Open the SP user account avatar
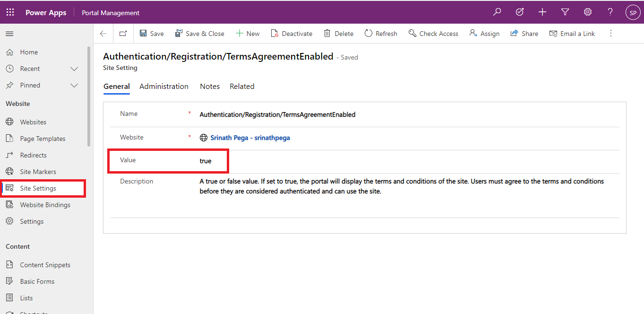The height and width of the screenshot is (314, 644). click(x=632, y=13)
